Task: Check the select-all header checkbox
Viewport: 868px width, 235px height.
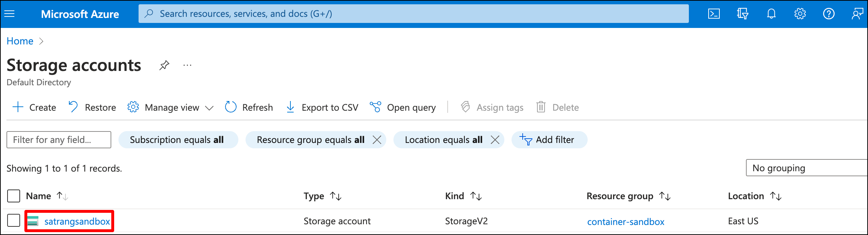Action: 14,196
